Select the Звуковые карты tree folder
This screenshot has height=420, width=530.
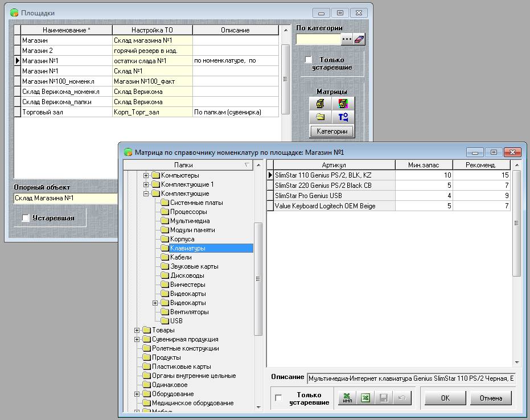(194, 266)
